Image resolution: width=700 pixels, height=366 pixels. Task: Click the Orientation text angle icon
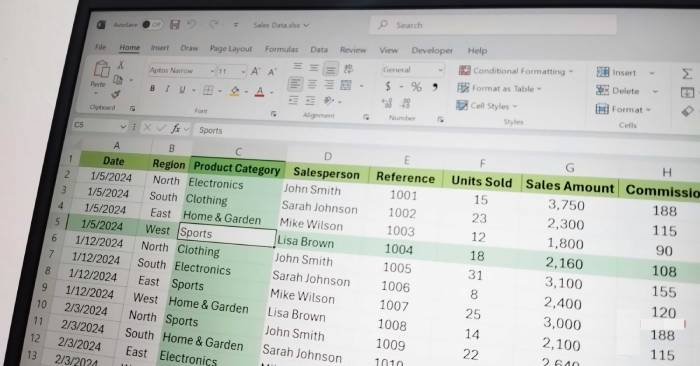329,101
